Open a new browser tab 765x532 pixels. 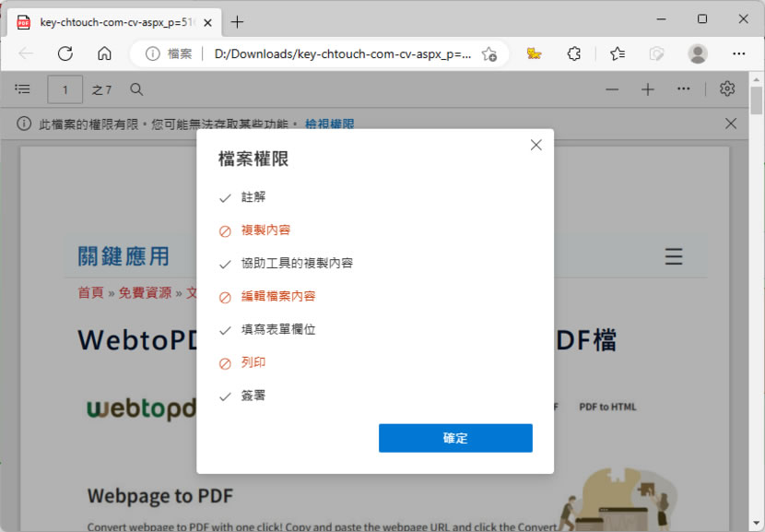tap(238, 21)
